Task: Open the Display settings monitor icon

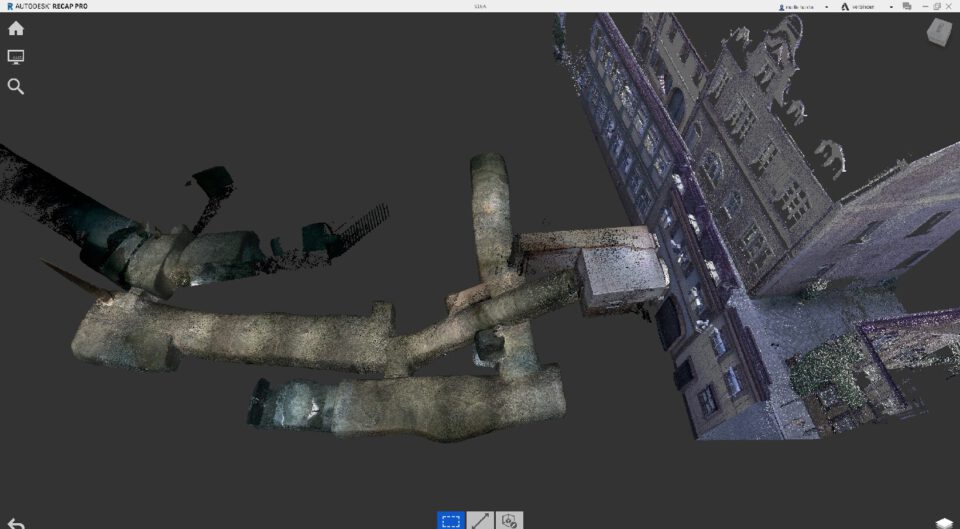Action: tap(16, 57)
